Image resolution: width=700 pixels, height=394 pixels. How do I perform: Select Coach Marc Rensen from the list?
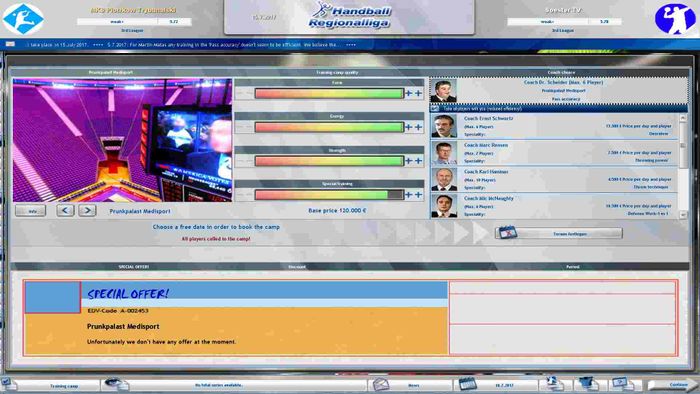click(554, 153)
